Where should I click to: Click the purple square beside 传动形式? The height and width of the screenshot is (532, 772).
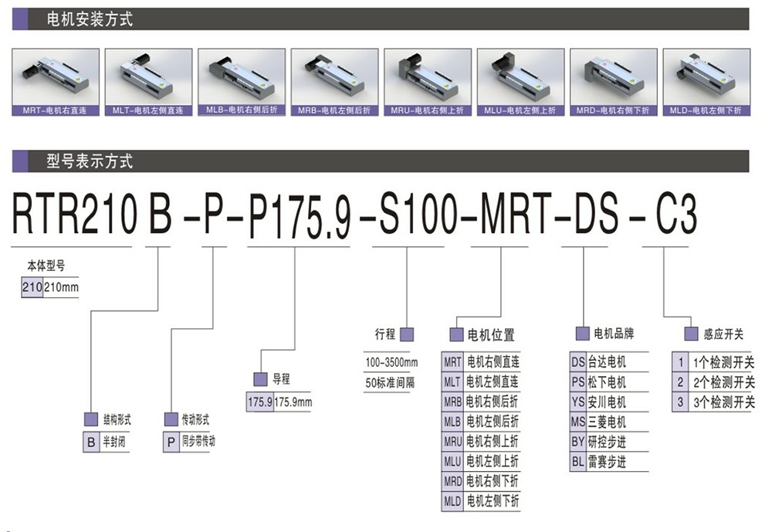pos(171,419)
